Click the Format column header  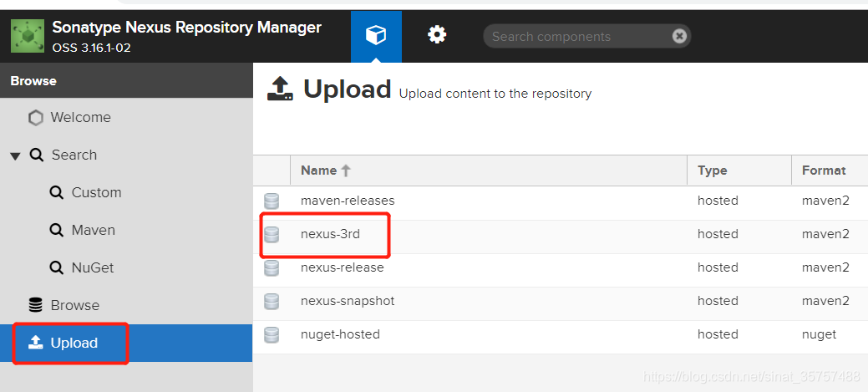pyautogui.click(x=830, y=171)
